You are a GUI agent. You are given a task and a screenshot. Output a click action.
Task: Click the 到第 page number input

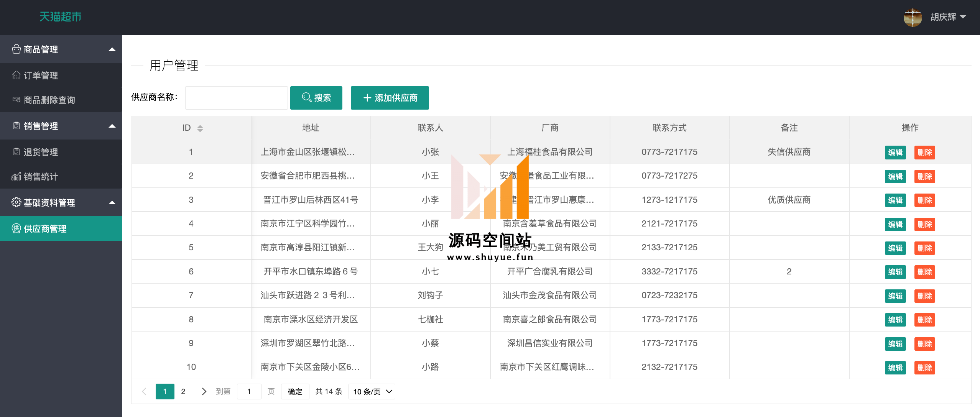point(249,391)
